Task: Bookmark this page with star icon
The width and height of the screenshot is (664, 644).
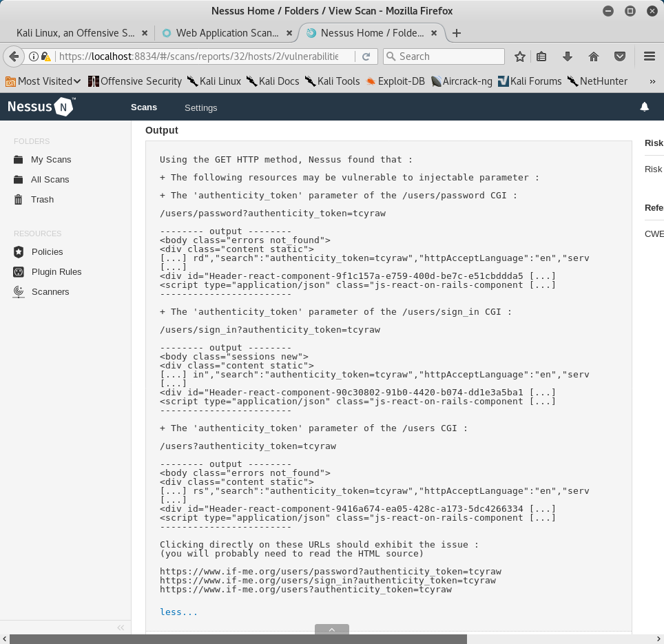Action: [520, 56]
